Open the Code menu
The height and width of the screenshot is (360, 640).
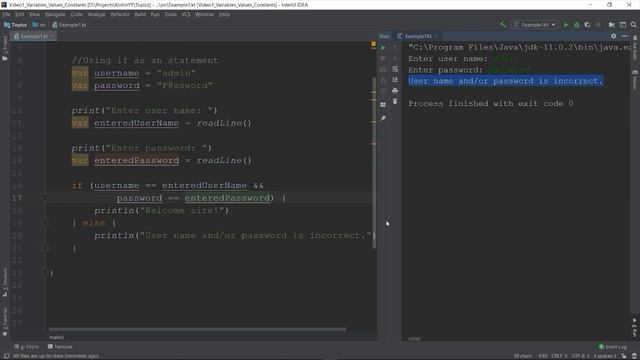(x=76, y=14)
